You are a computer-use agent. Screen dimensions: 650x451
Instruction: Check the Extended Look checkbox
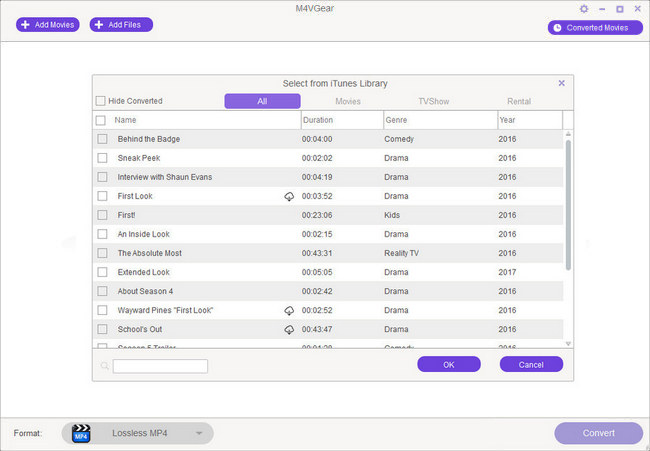(102, 272)
